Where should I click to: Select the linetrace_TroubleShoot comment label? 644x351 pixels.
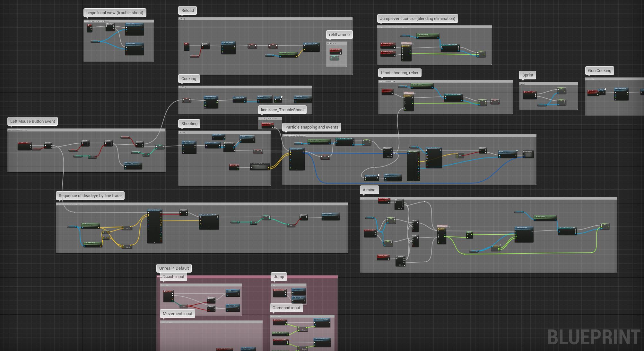[282, 110]
